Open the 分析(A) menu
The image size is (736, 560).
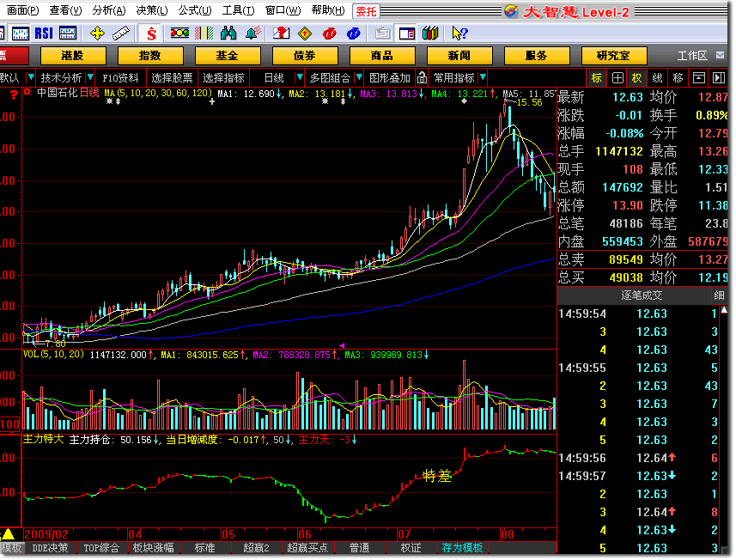(x=108, y=10)
